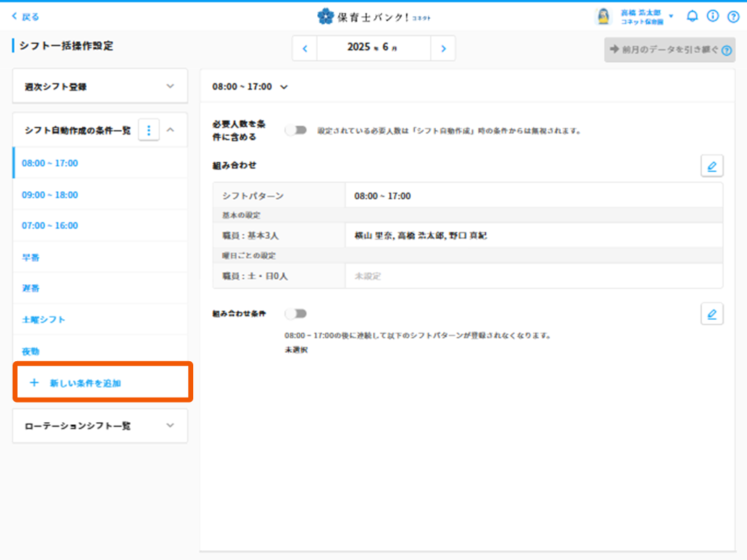The image size is (747, 560).
Task: Open the info circle icon
Action: (x=713, y=16)
